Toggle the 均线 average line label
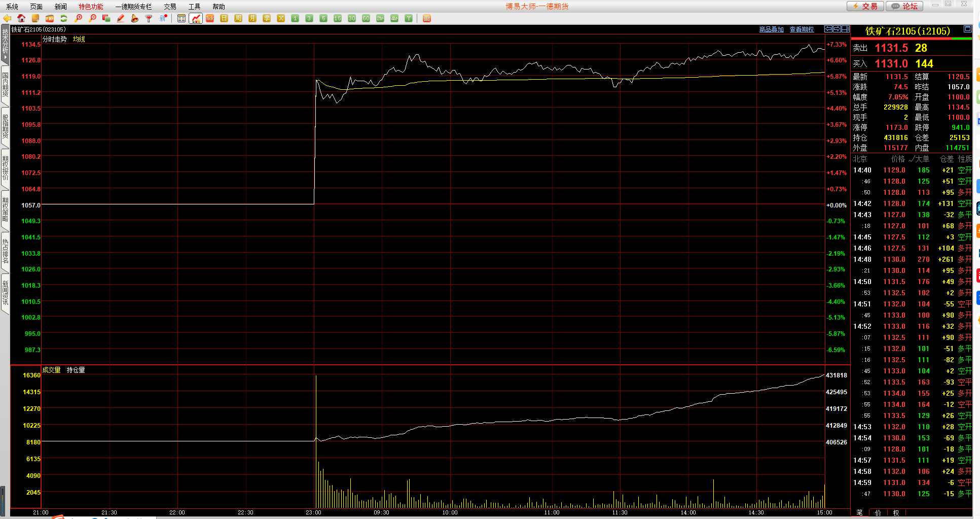Screen dimensions: 980x519 tap(79, 39)
